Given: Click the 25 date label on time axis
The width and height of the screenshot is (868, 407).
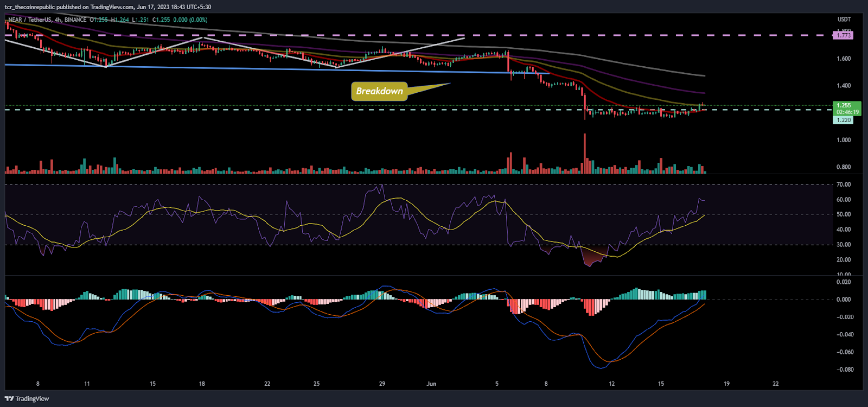Looking at the screenshot, I should (x=316, y=384).
